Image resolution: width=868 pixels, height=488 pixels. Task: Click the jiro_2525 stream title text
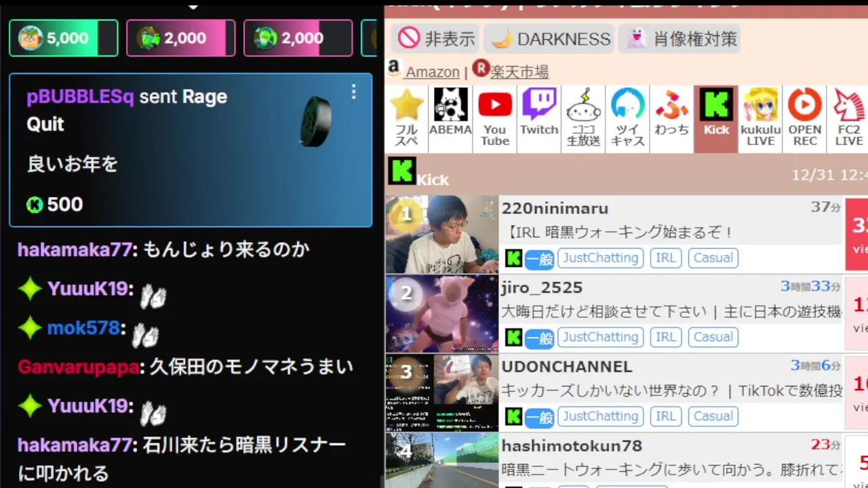(671, 312)
